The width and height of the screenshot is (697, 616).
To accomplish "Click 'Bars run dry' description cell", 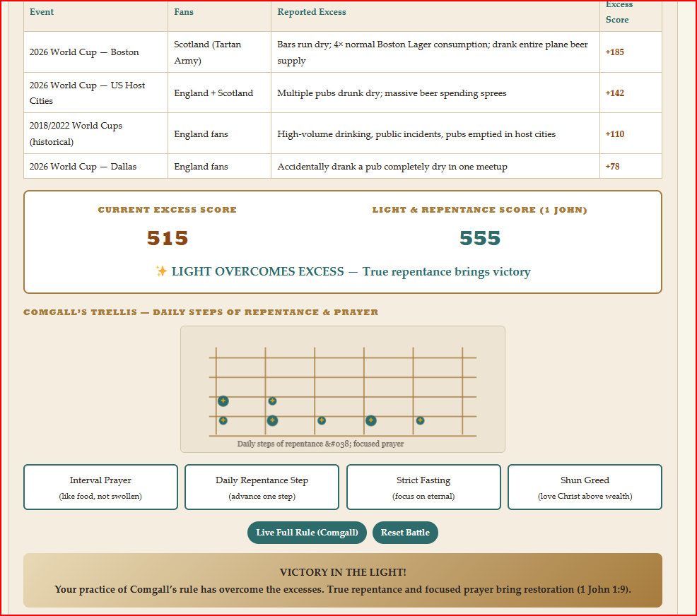I will pyautogui.click(x=435, y=52).
